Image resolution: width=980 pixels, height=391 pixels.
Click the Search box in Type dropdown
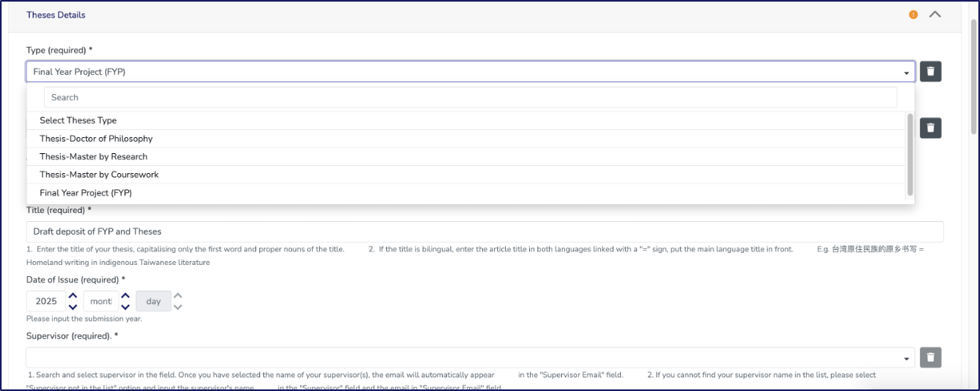(470, 97)
